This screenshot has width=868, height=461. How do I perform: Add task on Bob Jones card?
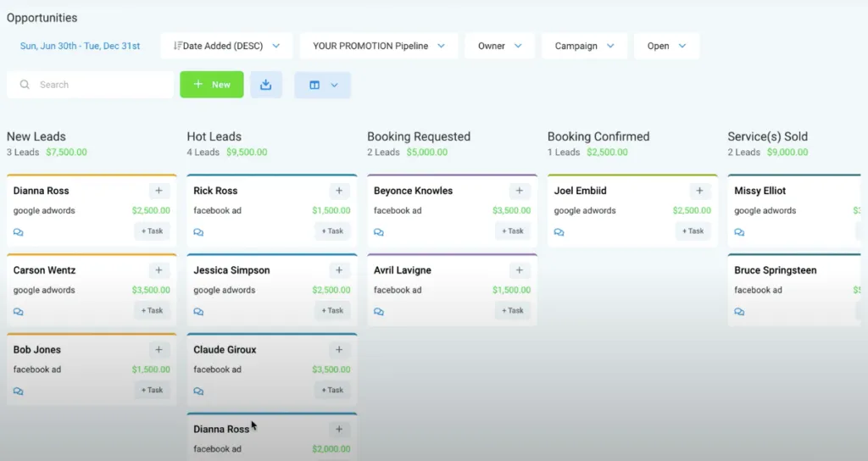pos(153,390)
